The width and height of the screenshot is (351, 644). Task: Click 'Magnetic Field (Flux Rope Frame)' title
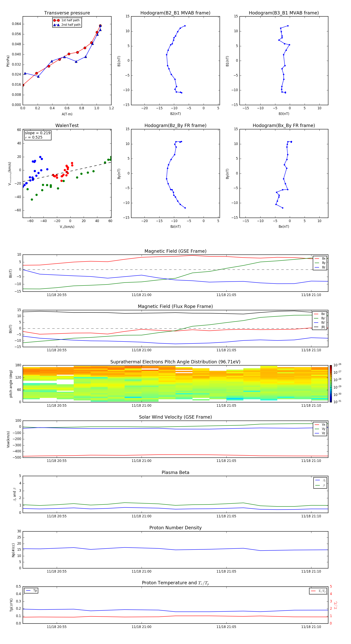pos(175,307)
